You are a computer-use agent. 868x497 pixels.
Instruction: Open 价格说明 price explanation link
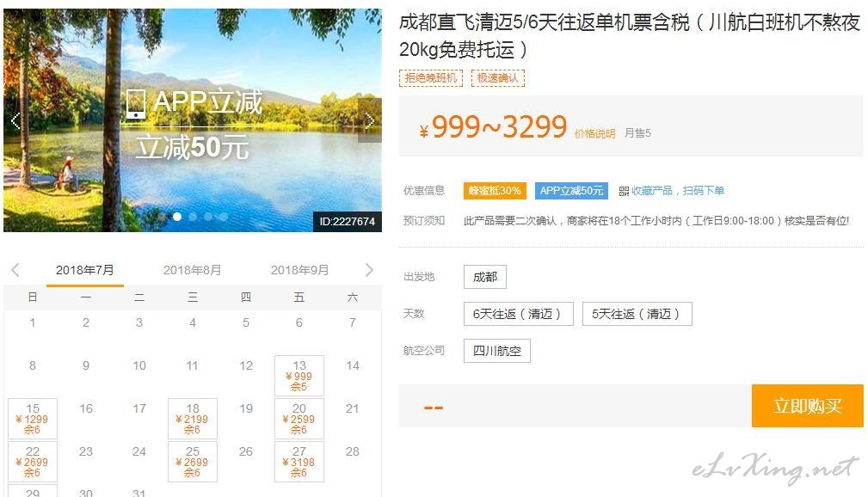click(x=594, y=133)
